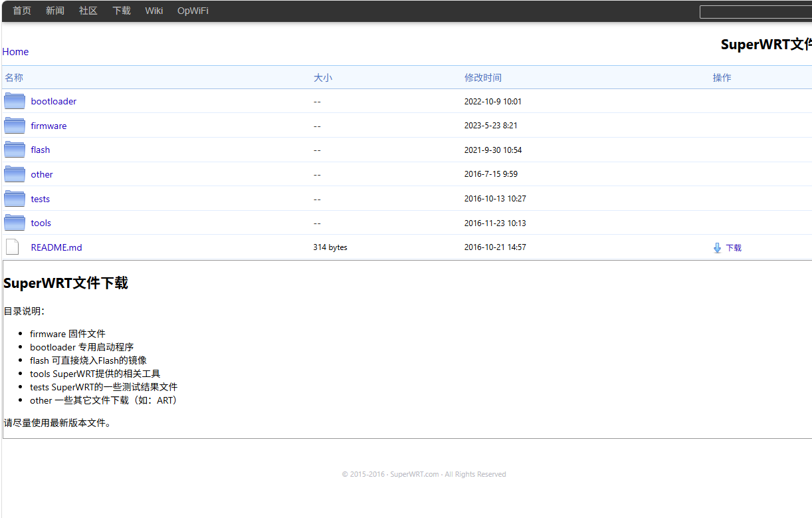Click the 修改时间 column header

click(x=483, y=78)
